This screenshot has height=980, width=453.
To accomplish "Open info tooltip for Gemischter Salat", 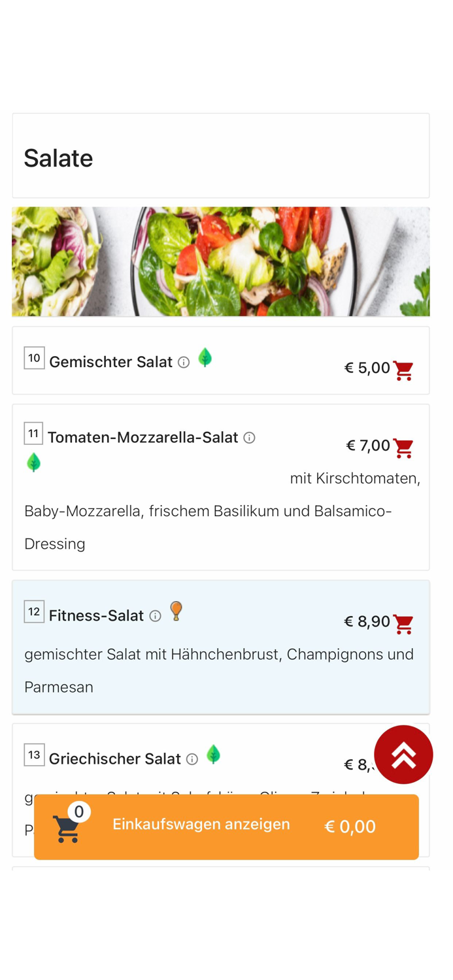I will pyautogui.click(x=184, y=362).
